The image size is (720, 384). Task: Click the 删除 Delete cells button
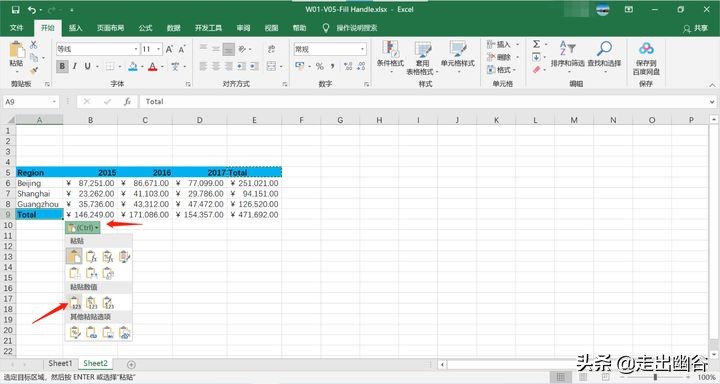click(x=502, y=57)
